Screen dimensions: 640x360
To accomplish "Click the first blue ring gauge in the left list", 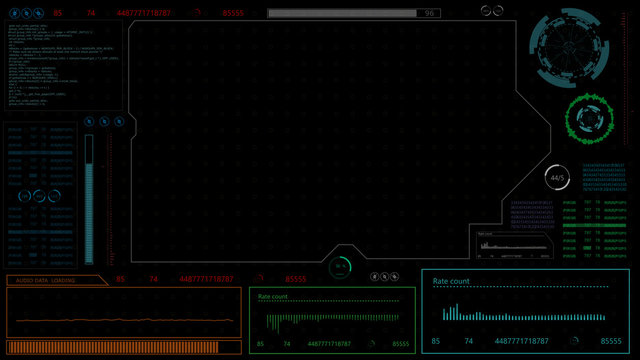I will (24, 196).
